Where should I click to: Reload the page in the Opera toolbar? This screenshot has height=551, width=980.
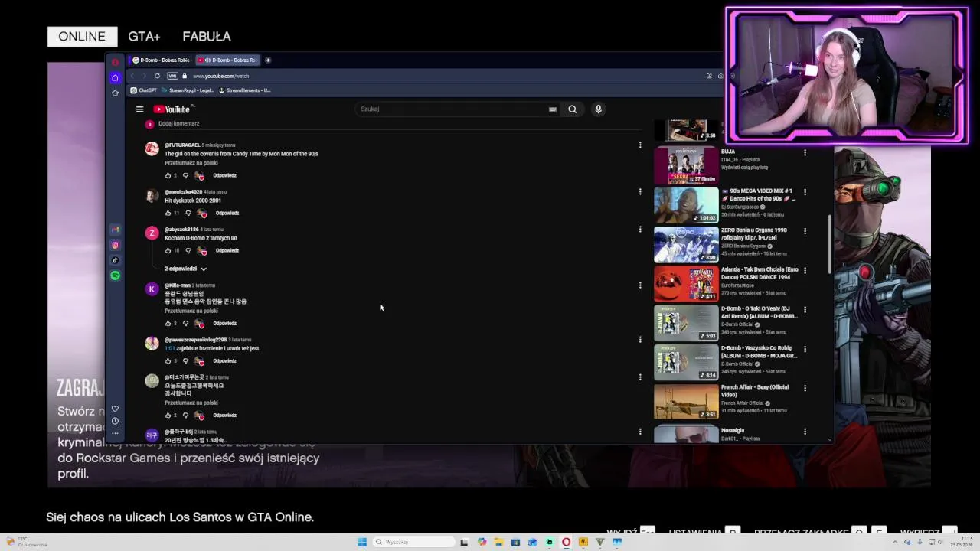pyautogui.click(x=157, y=76)
